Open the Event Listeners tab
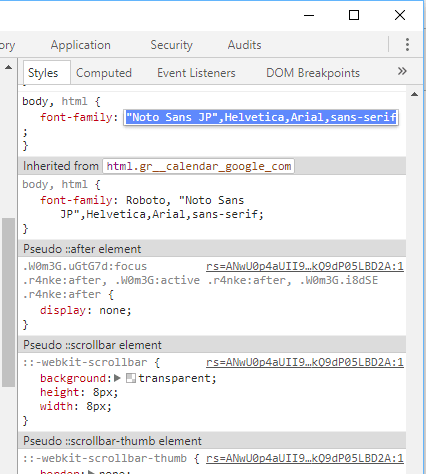426x474 pixels. (x=196, y=73)
